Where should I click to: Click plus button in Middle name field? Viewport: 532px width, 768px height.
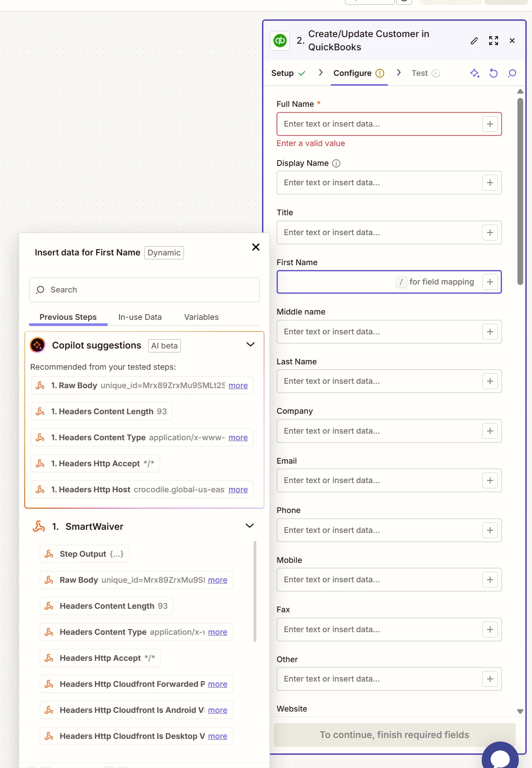pyautogui.click(x=490, y=332)
